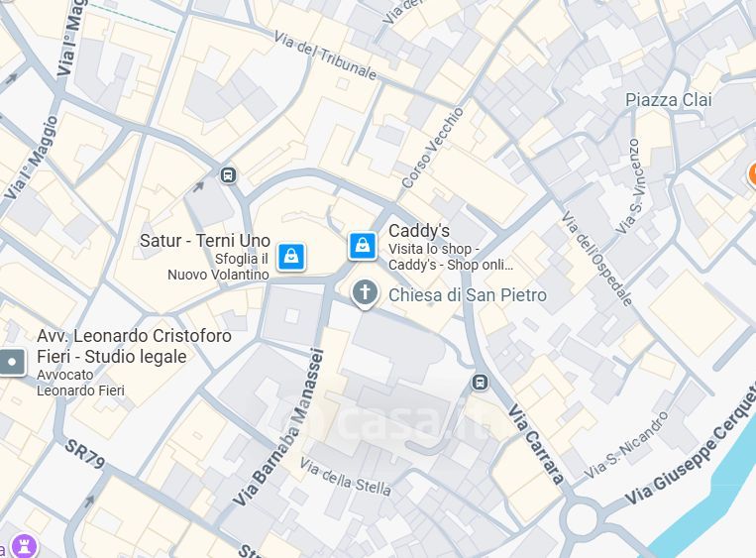The height and width of the screenshot is (558, 756).
Task: Click the Satur - Terni Uno shopping icon
Action: pyautogui.click(x=291, y=256)
